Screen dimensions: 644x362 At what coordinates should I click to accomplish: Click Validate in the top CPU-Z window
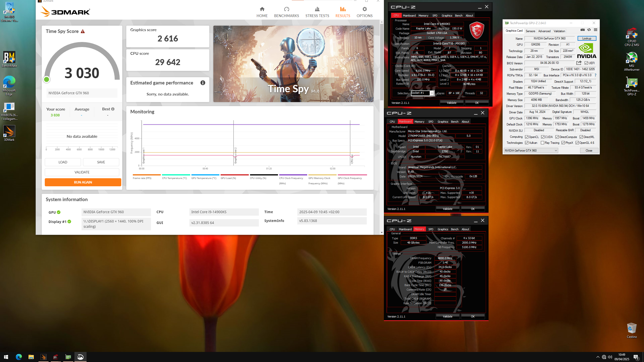pyautogui.click(x=452, y=103)
